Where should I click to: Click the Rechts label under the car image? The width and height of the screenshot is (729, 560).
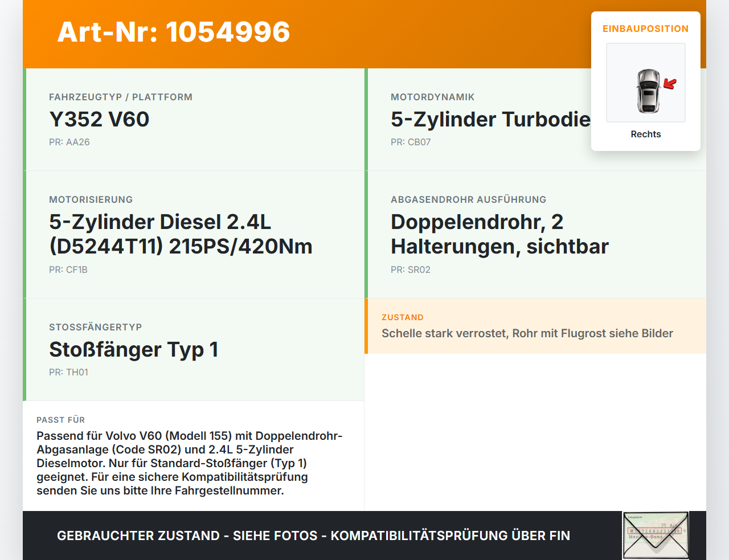coord(646,134)
